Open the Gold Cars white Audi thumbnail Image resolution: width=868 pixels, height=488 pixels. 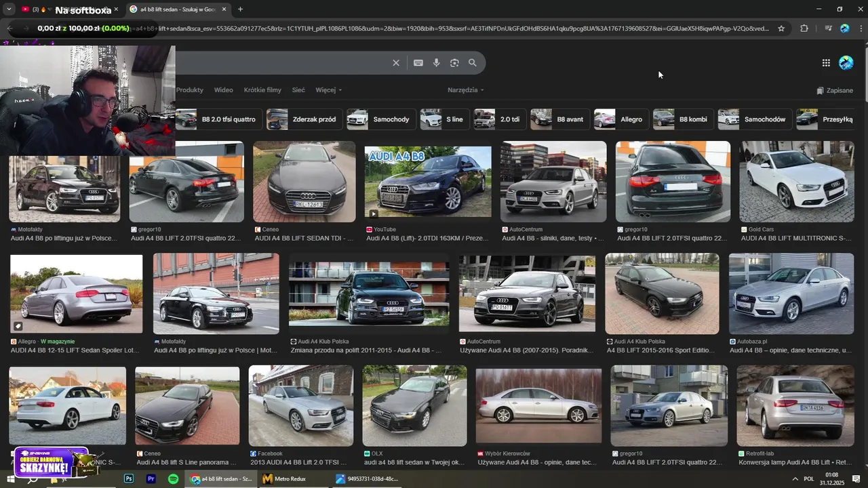coord(797,182)
